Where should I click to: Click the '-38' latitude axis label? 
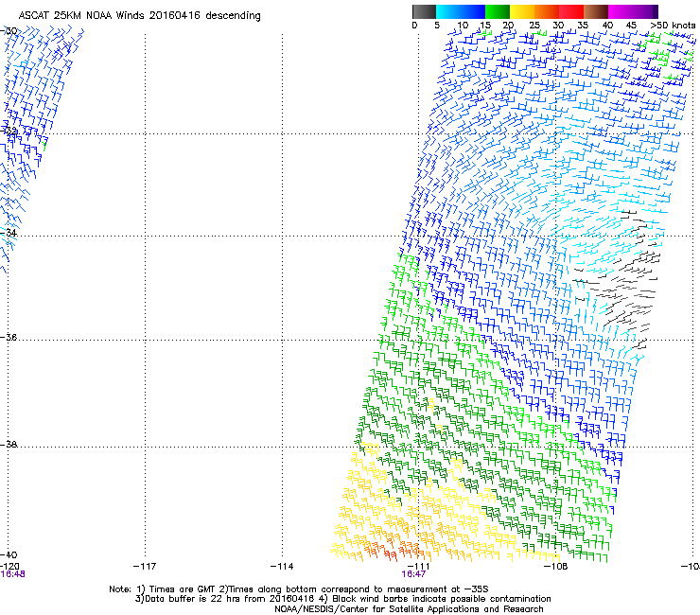8,445
